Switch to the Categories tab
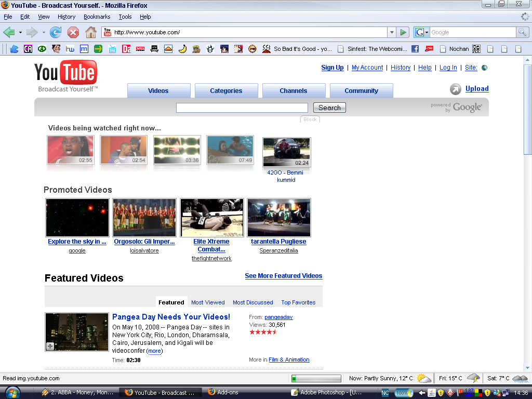Viewport: 532px width, 399px height. point(226,90)
